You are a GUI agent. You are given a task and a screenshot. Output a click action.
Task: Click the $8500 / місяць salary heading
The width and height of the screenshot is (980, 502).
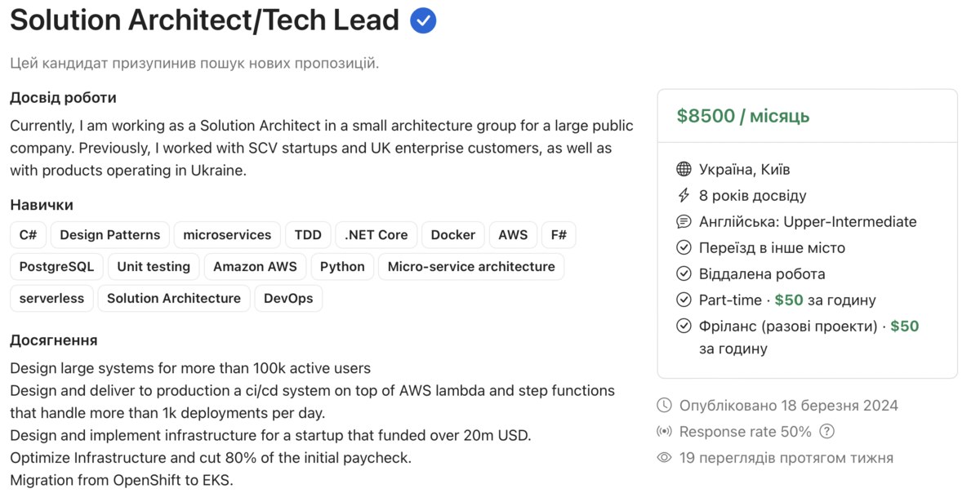[x=743, y=116]
